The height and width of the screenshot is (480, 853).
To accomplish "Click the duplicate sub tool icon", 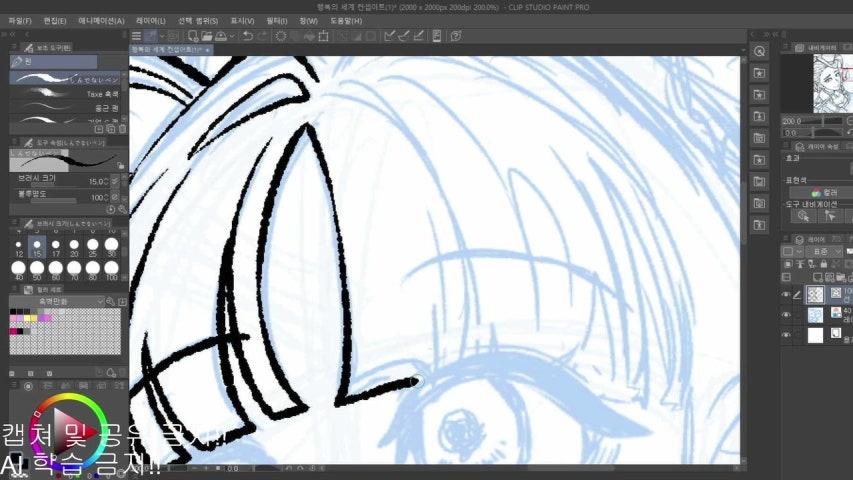I will click(x=110, y=129).
